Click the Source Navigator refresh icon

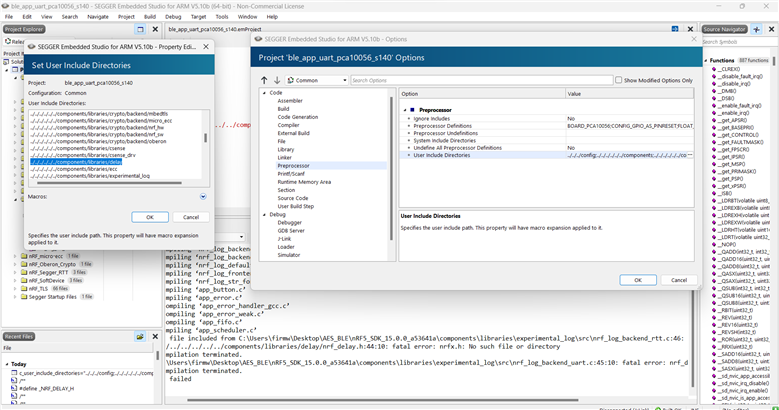(756, 29)
